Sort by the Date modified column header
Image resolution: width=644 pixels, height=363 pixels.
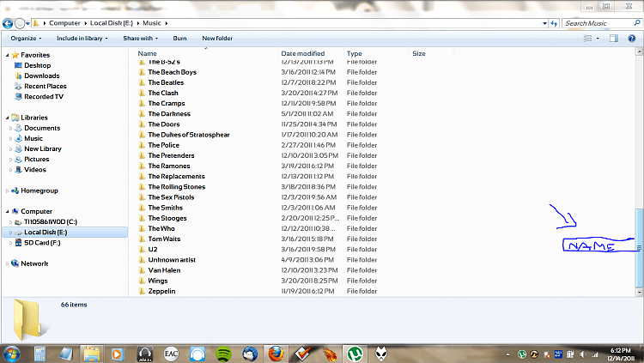[303, 53]
